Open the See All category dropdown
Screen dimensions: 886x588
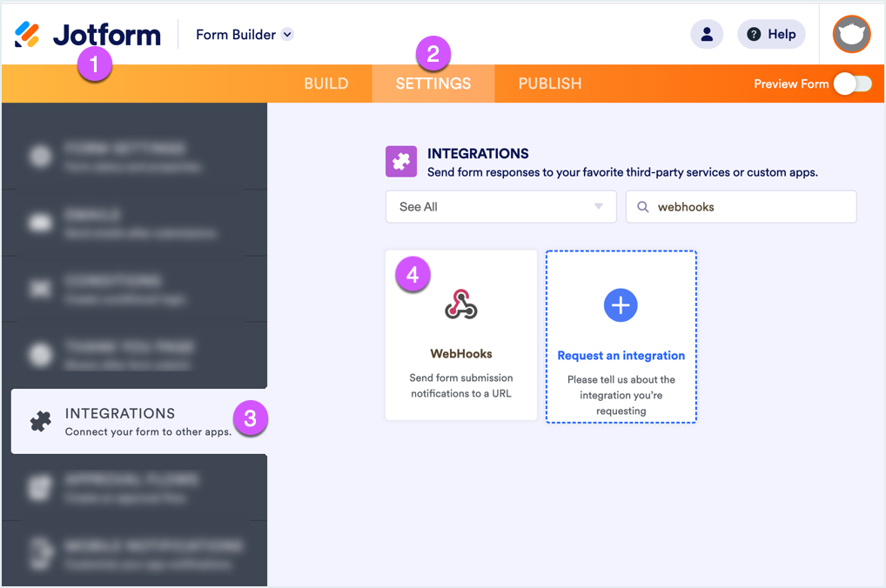tap(500, 207)
